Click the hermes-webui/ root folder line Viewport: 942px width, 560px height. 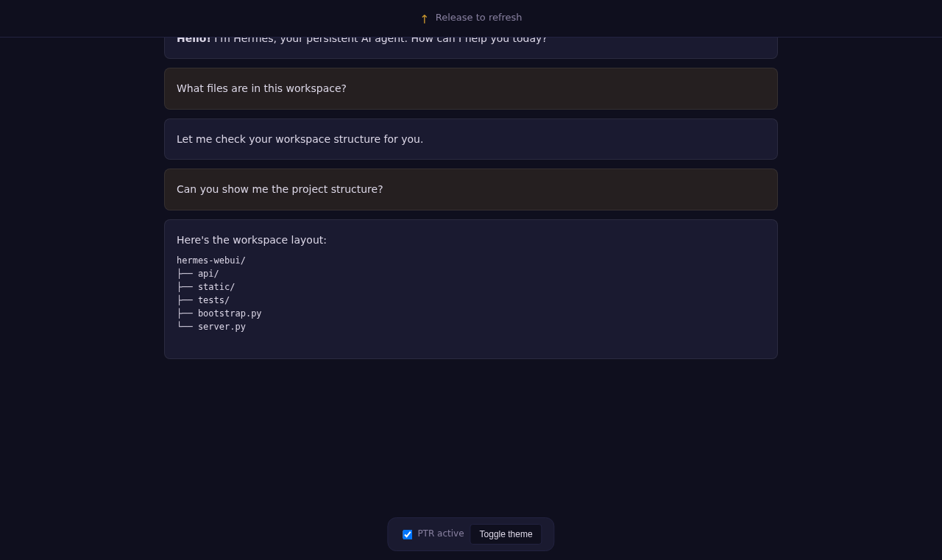pos(211,260)
